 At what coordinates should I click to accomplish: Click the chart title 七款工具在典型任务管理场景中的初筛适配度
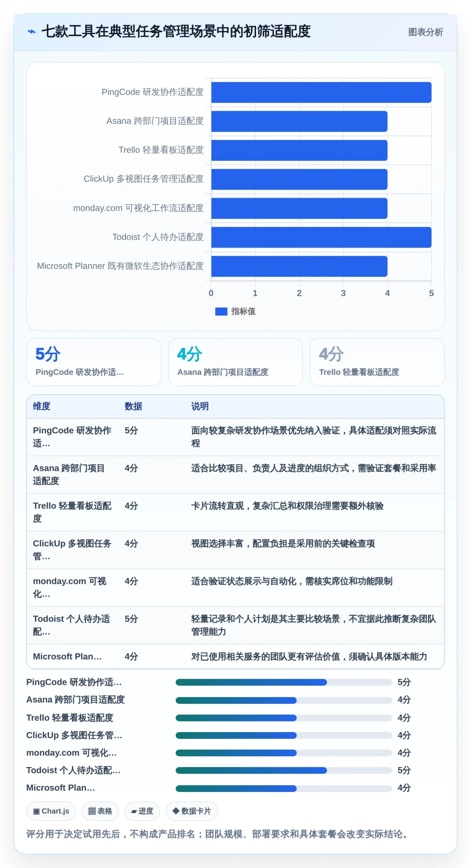pyautogui.click(x=176, y=32)
